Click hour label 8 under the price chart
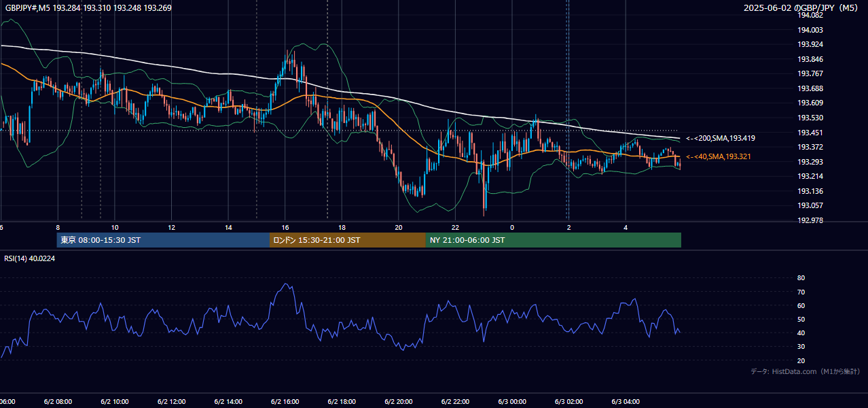Image resolution: width=868 pixels, height=408 pixels. (58, 227)
